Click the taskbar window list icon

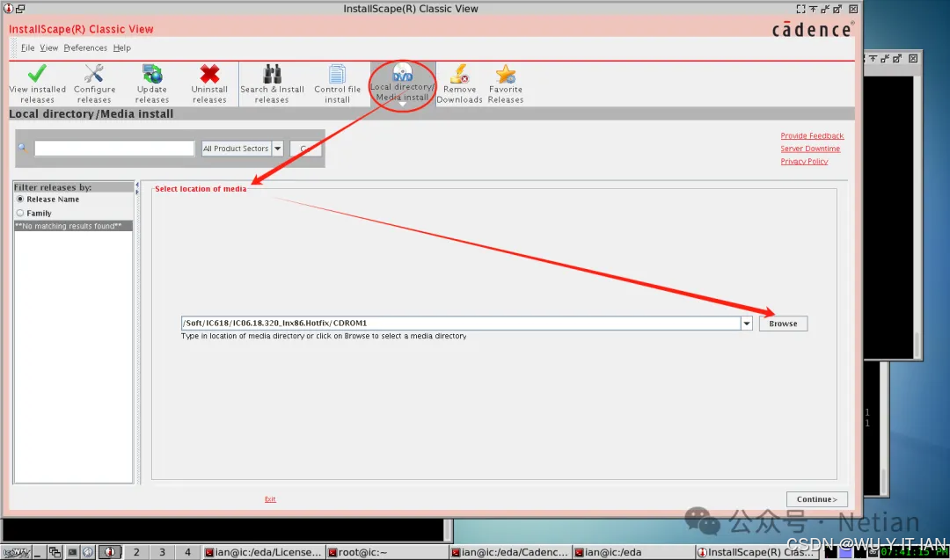(x=55, y=552)
